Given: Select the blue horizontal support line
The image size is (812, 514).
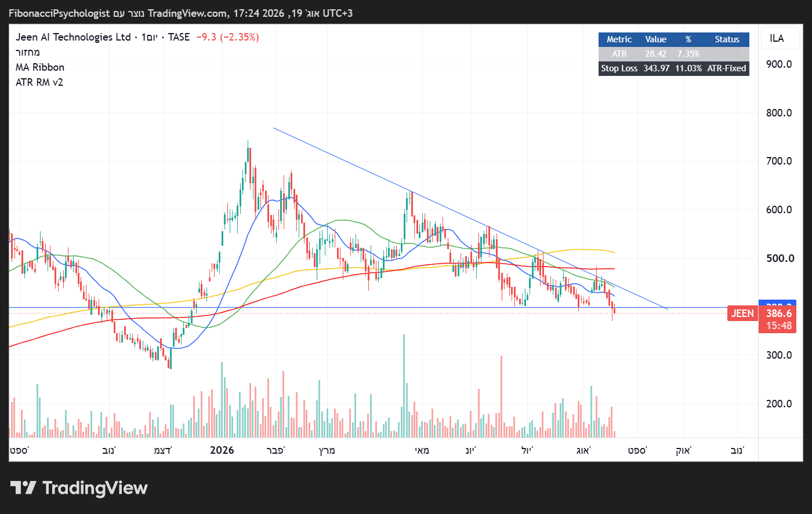Looking at the screenshot, I should pyautogui.click(x=383, y=307).
